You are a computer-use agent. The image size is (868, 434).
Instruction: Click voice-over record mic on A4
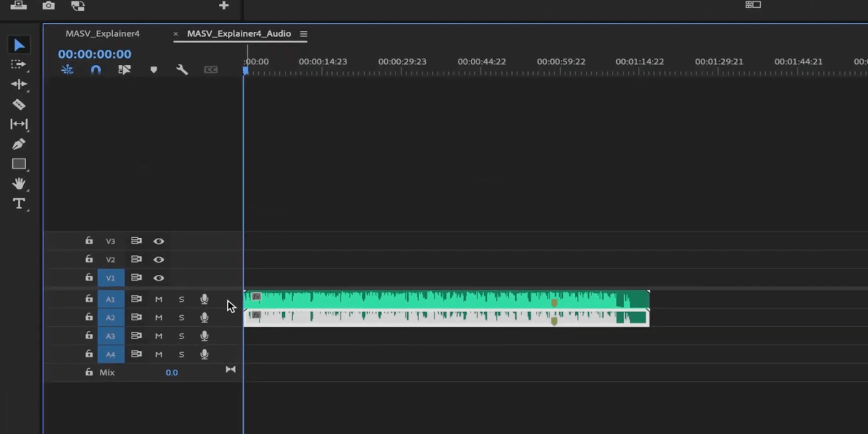click(205, 354)
